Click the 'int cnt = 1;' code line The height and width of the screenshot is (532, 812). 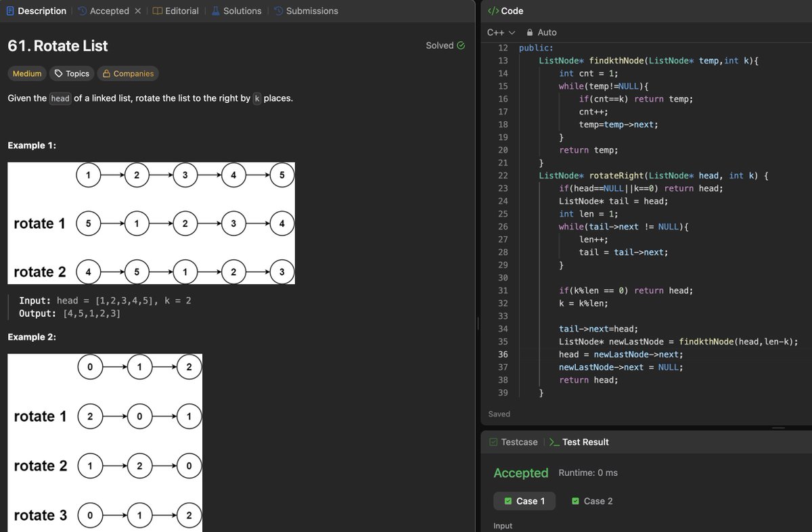(x=589, y=73)
